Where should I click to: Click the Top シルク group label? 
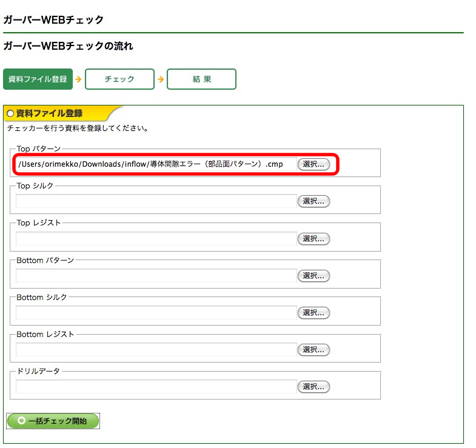[x=35, y=186]
